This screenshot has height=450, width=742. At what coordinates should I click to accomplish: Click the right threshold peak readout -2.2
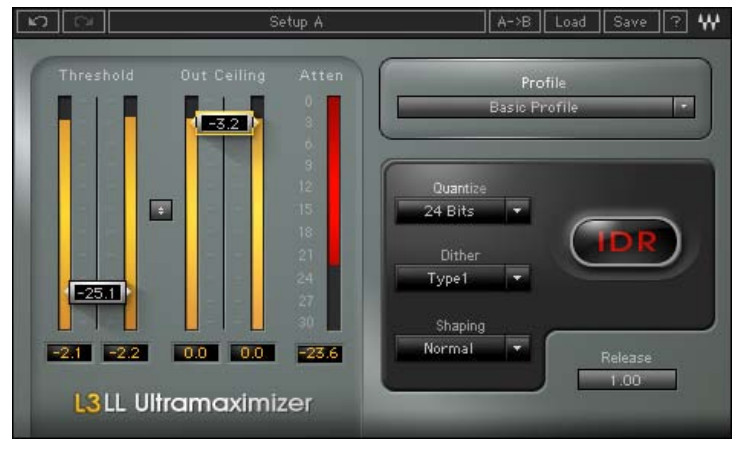pos(125,353)
